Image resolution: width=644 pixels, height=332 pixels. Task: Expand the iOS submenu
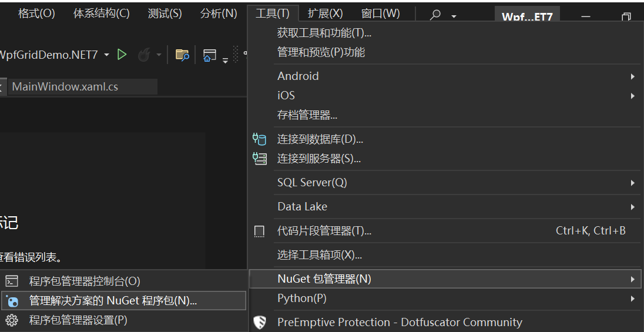click(x=632, y=96)
